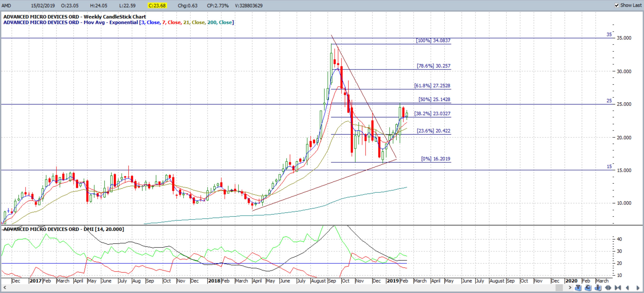
Task: Click the left triangle step-back icon
Action: coord(627,288)
